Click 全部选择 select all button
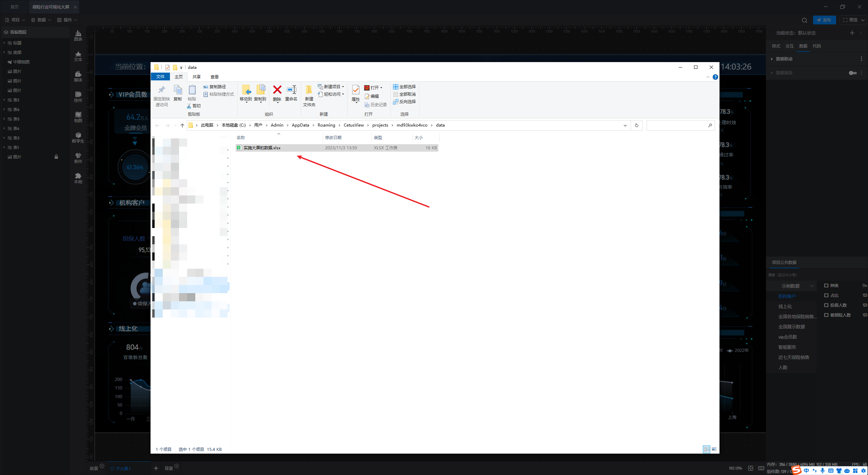 point(404,87)
